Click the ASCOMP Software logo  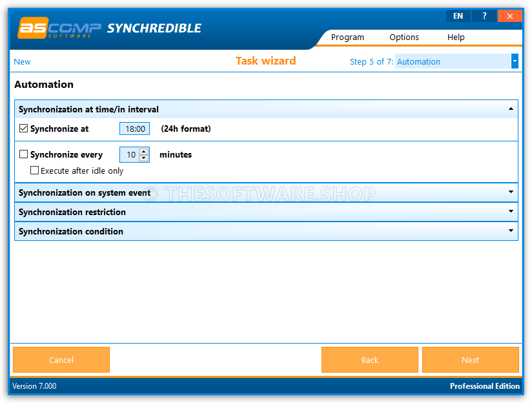click(59, 28)
